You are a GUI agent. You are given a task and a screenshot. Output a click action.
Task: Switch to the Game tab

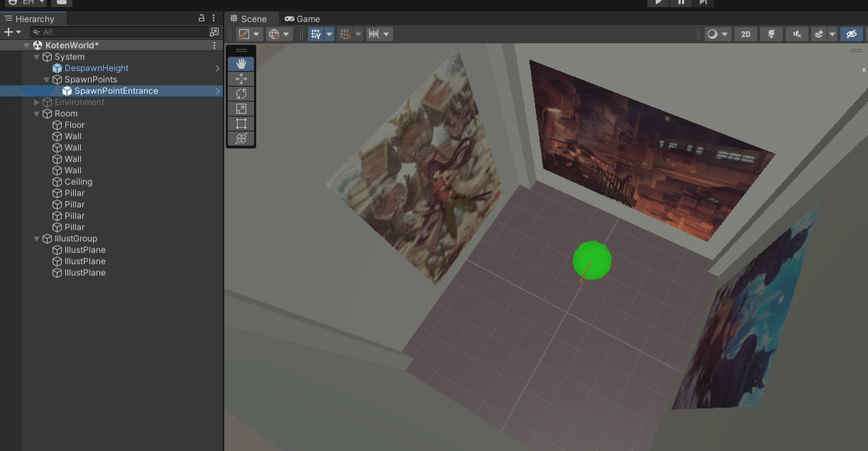click(302, 19)
